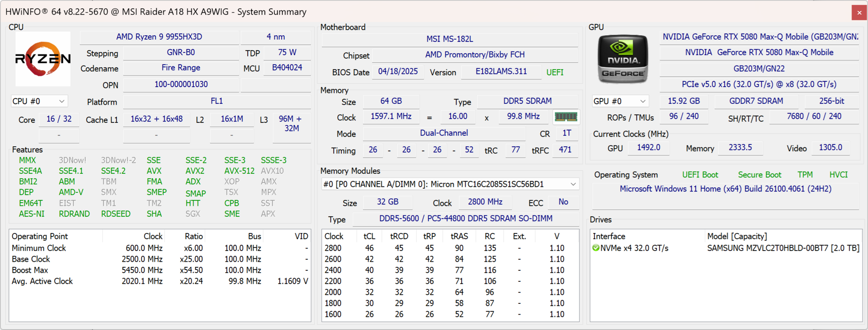
Task: Click the UEFI Boot status label
Action: (x=700, y=175)
